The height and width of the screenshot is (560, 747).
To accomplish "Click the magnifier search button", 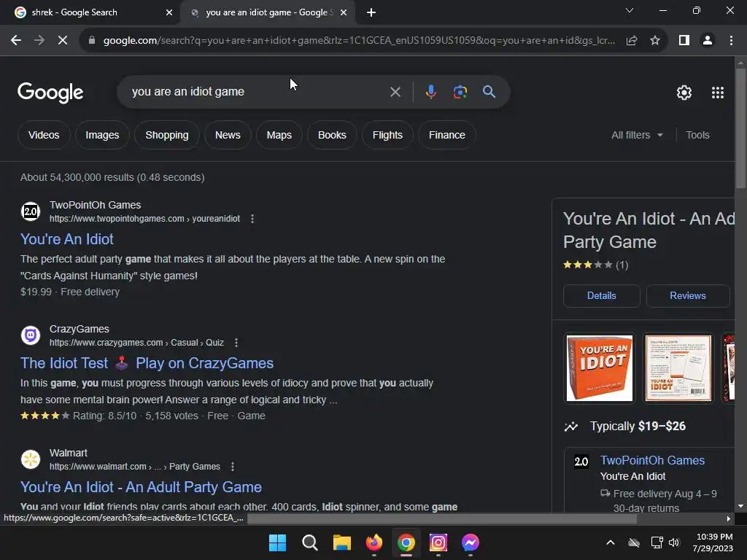I will coord(489,91).
